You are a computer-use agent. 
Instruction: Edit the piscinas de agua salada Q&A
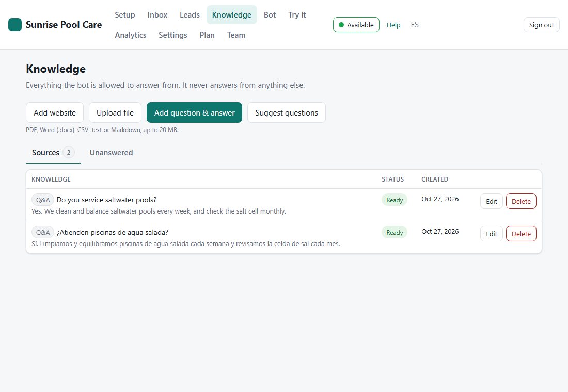[x=492, y=234]
